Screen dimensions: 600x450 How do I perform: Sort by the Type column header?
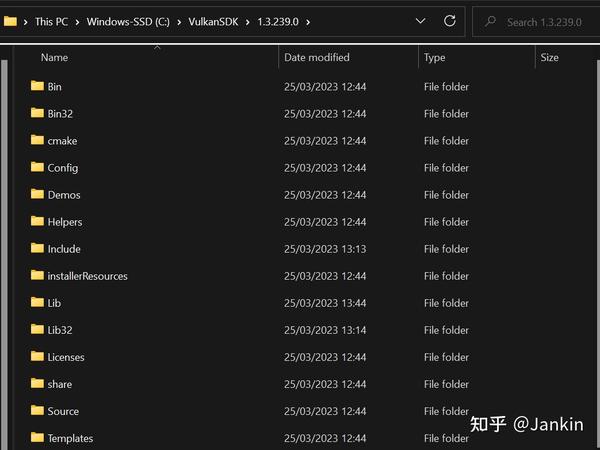tap(434, 57)
